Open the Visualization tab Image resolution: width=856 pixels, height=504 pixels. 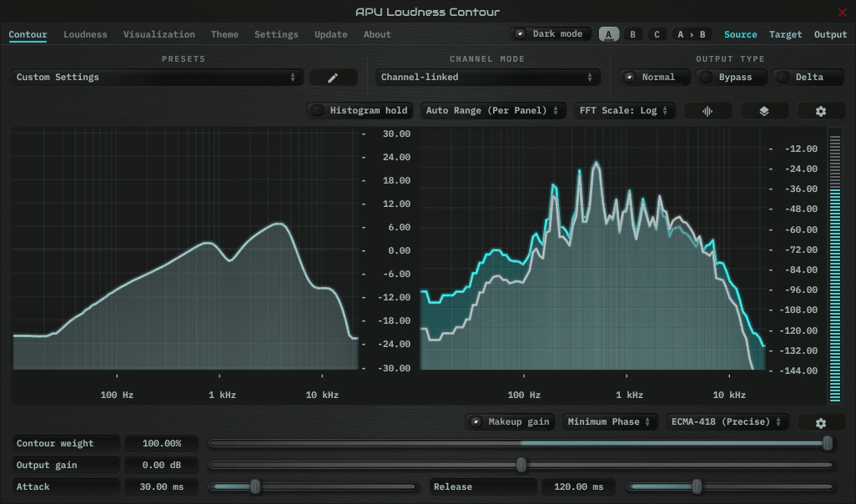click(x=159, y=34)
